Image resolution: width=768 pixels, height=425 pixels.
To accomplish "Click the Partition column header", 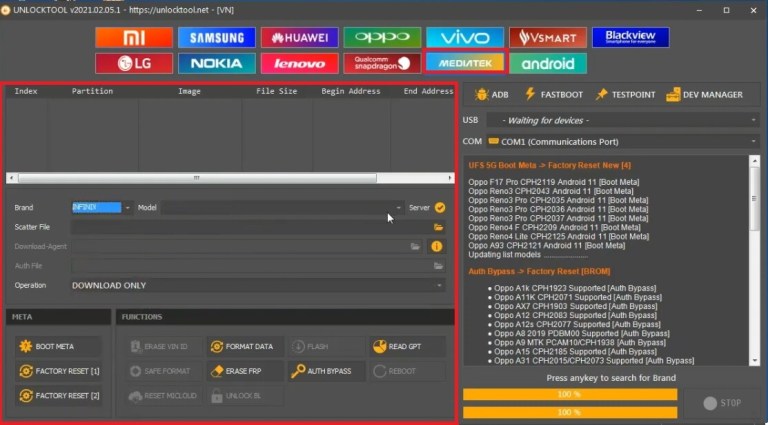I will (93, 91).
